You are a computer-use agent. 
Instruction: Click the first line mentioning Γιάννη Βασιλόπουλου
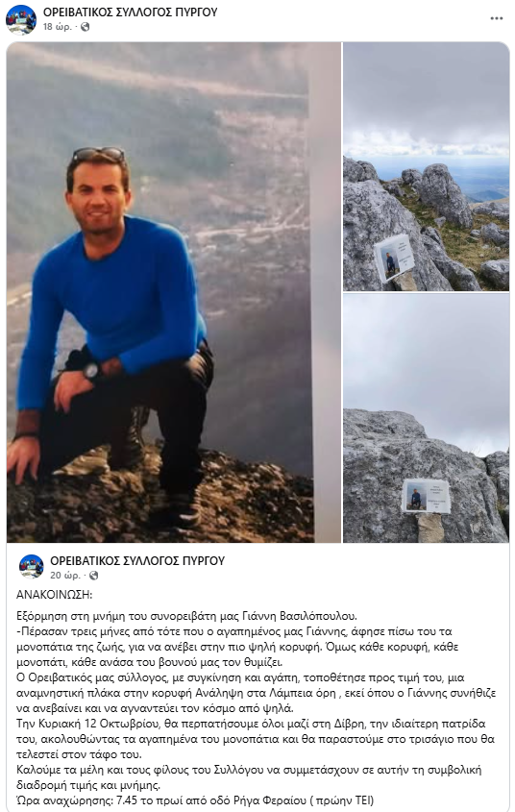click(186, 616)
